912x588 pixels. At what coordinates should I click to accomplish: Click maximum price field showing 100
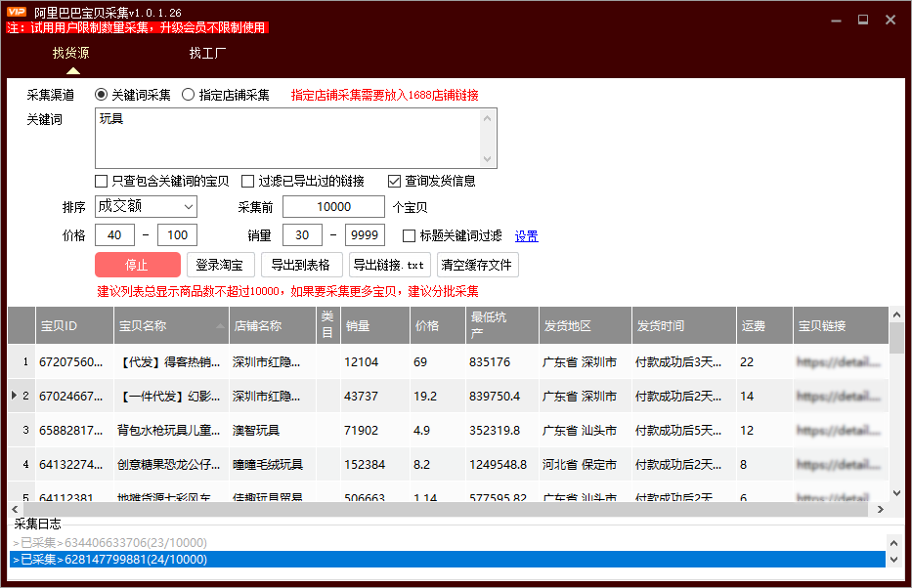click(177, 235)
